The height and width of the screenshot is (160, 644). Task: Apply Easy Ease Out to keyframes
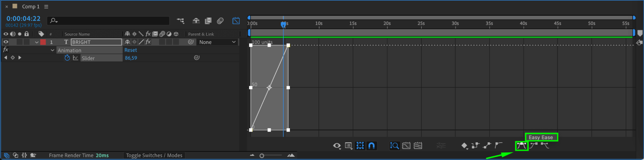point(545,146)
